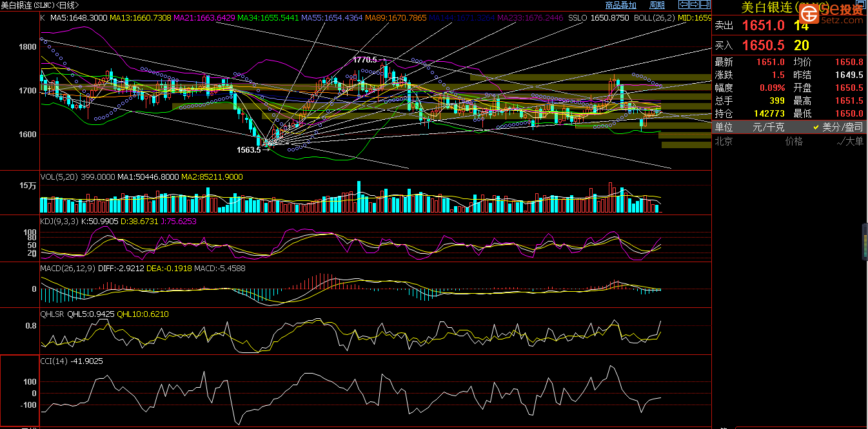Image resolution: width=868 pixels, height=429 pixels.
Task: Click the 北京 column header
Action: 724,141
